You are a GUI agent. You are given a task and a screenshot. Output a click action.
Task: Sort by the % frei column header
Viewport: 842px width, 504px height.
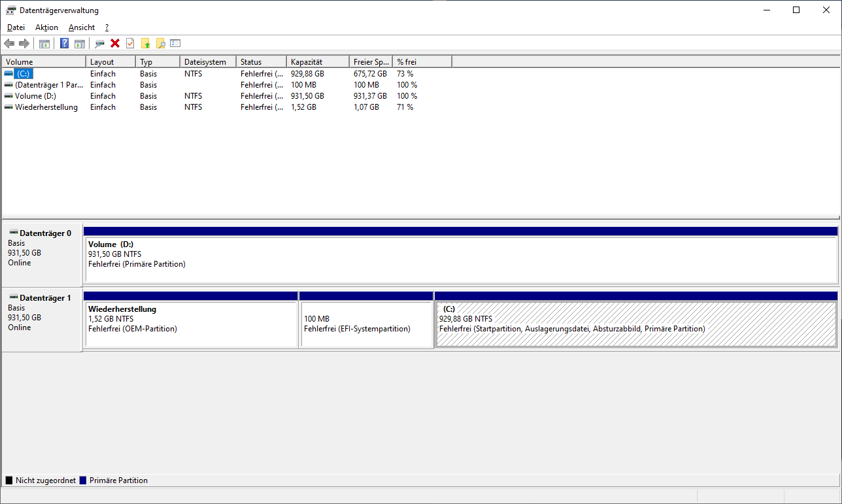422,62
